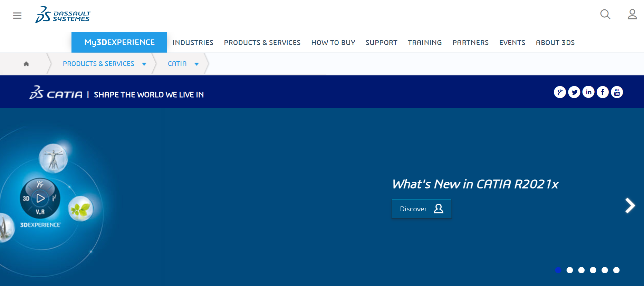Screen dimensions: 644x286
Task: Click the 3DEXPERIENCE compass play button
Action: [x=40, y=198]
